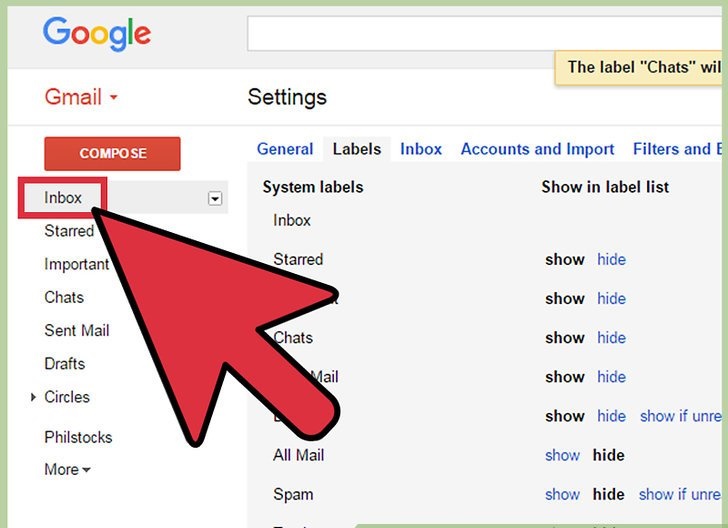Viewport: 728px width, 528px height.
Task: Click hide for the Starred system label
Action: (x=611, y=259)
